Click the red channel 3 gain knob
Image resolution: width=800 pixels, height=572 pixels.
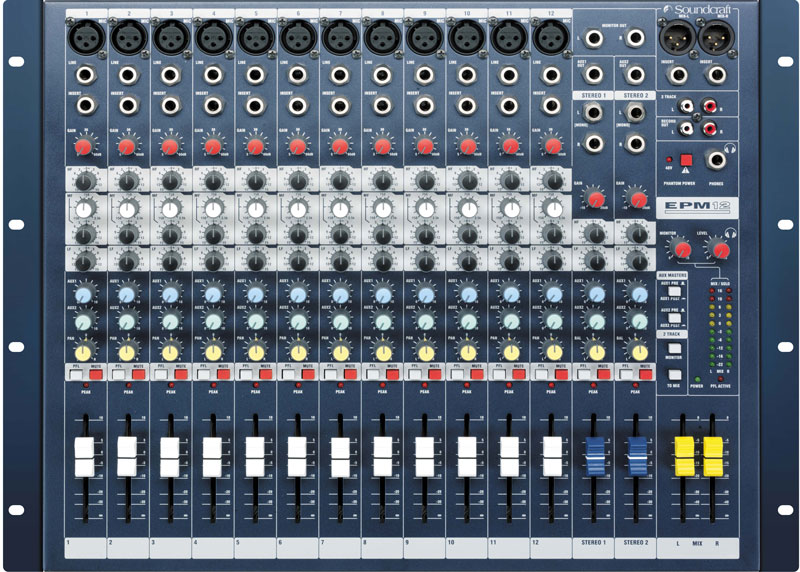click(170, 147)
